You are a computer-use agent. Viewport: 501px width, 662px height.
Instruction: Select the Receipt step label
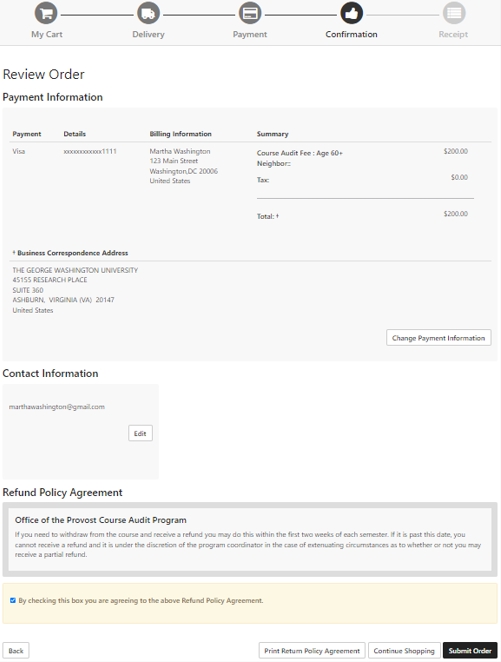point(453,35)
